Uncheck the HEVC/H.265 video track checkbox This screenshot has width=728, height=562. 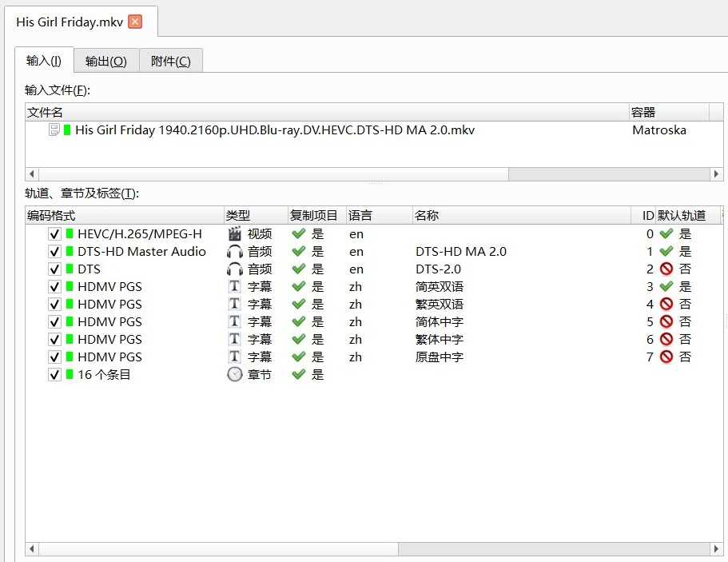pos(54,234)
